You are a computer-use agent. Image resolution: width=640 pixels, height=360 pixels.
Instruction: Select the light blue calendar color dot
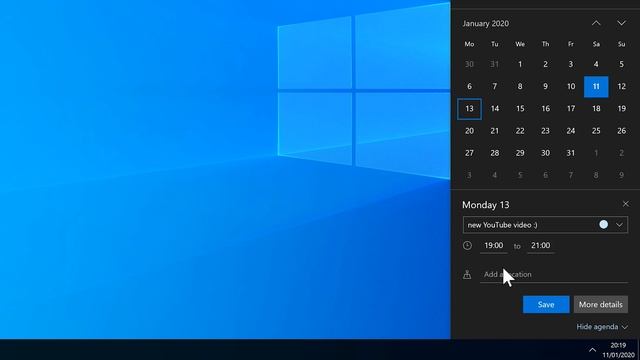(x=603, y=224)
